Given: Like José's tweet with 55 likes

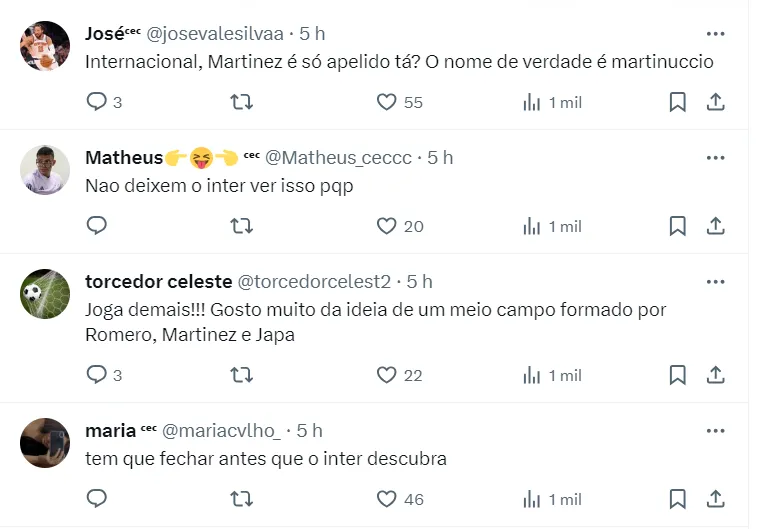Looking at the screenshot, I should pyautogui.click(x=387, y=102).
